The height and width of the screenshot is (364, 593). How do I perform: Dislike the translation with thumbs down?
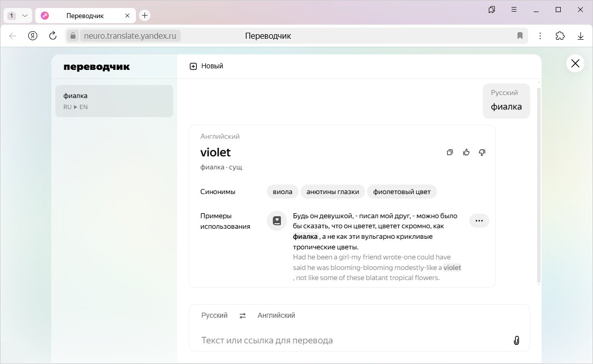coord(482,152)
